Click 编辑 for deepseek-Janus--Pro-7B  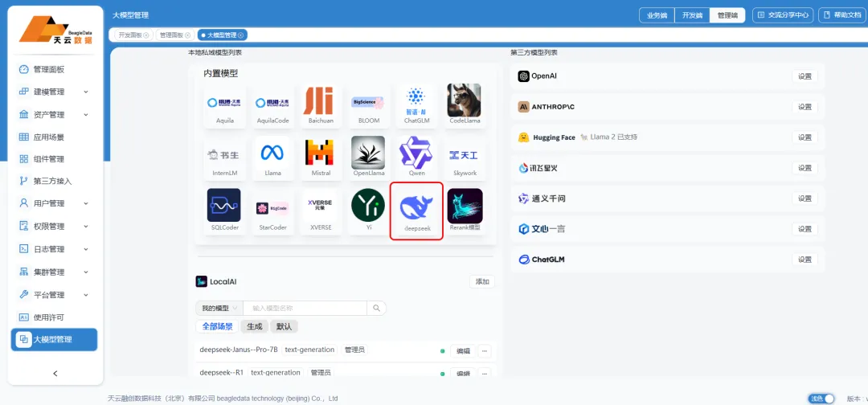pyautogui.click(x=463, y=351)
